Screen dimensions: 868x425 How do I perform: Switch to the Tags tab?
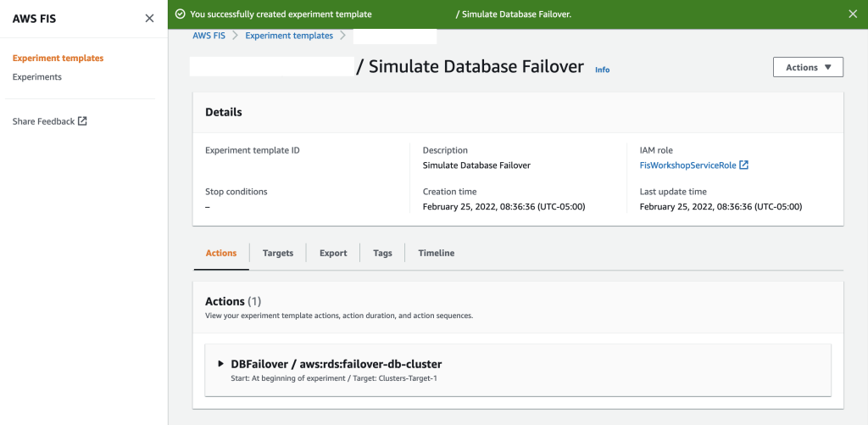click(382, 254)
